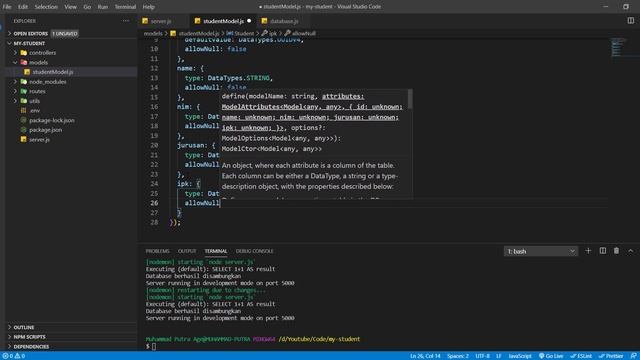
Task: Click the node_modules folder icon
Action: (24, 82)
